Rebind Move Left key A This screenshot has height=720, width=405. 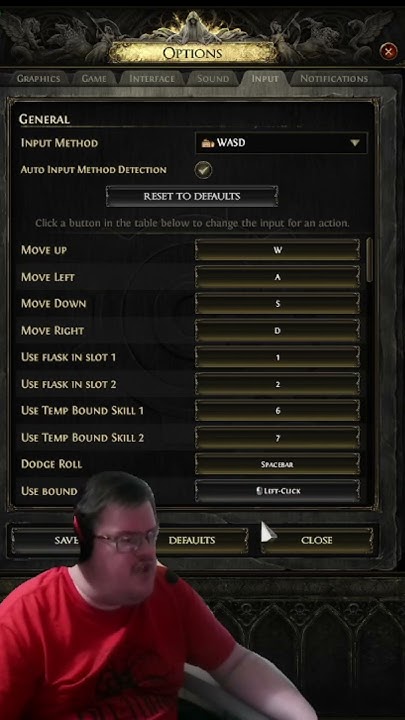coord(277,277)
